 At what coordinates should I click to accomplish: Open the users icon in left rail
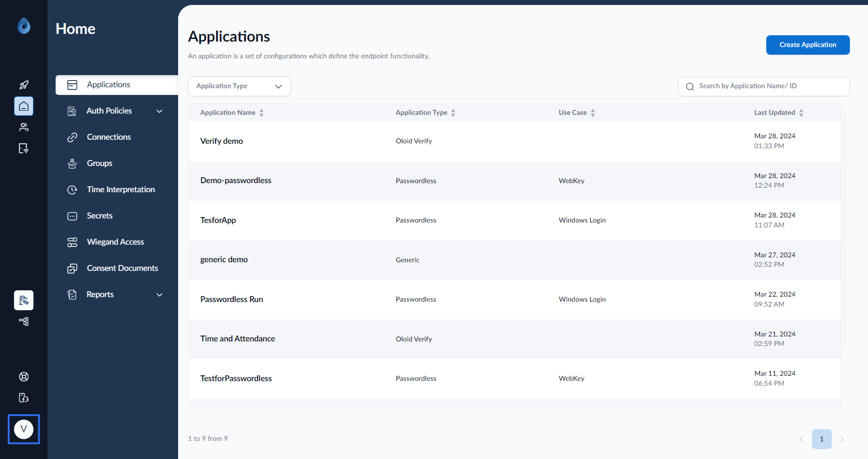24,127
